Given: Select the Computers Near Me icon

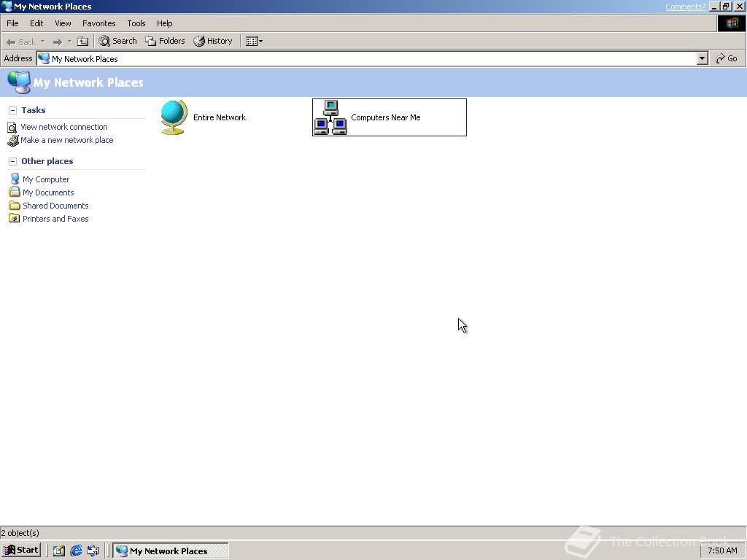Looking at the screenshot, I should 330,117.
